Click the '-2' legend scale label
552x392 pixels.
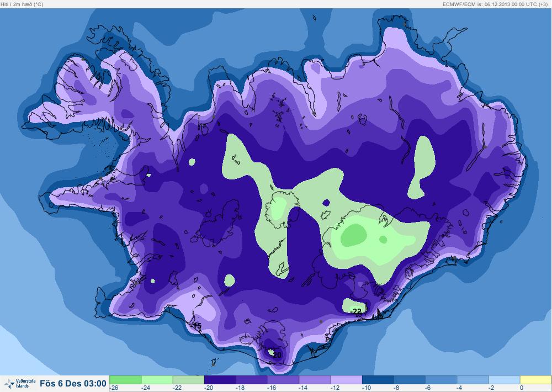click(x=491, y=388)
